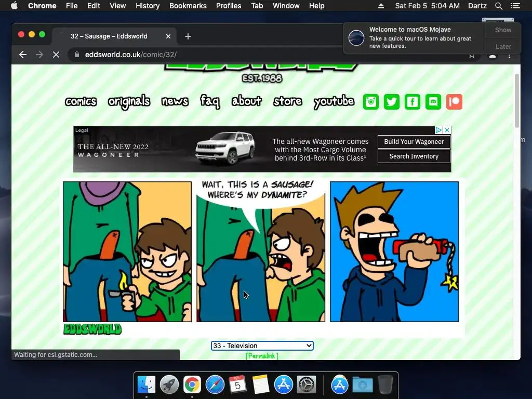Open Chrome three-dot menu
Viewport: 532px width, 399px height.
pos(509,55)
